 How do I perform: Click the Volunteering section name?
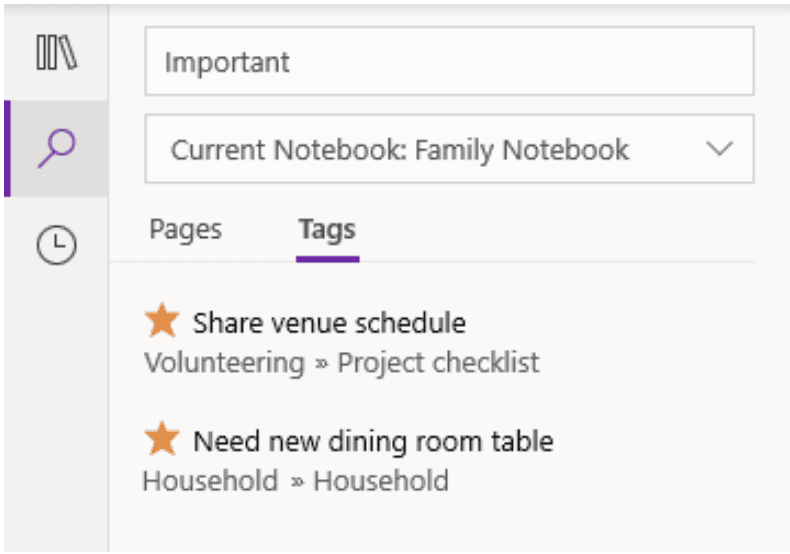tap(225, 363)
